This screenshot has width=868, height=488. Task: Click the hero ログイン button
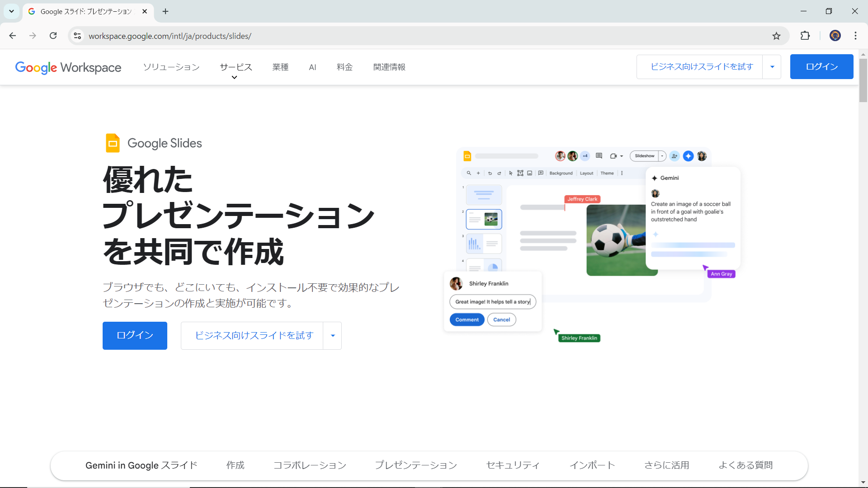[x=135, y=335]
